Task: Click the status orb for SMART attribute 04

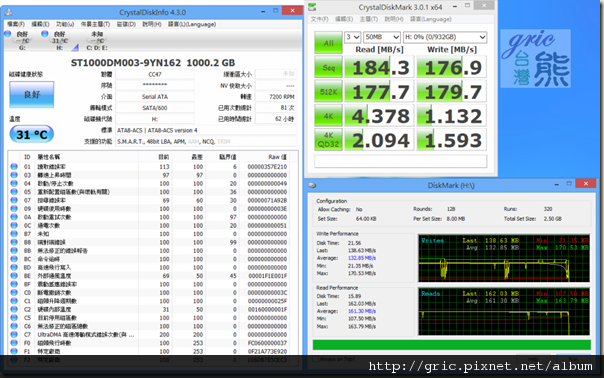Action: pos(14,183)
